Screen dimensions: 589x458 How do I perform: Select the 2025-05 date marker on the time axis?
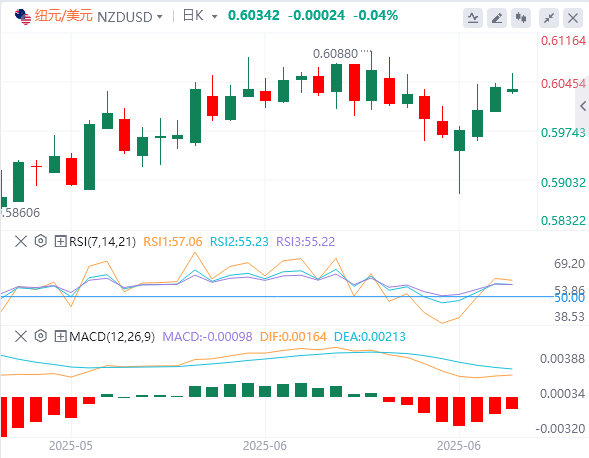pyautogui.click(x=71, y=446)
